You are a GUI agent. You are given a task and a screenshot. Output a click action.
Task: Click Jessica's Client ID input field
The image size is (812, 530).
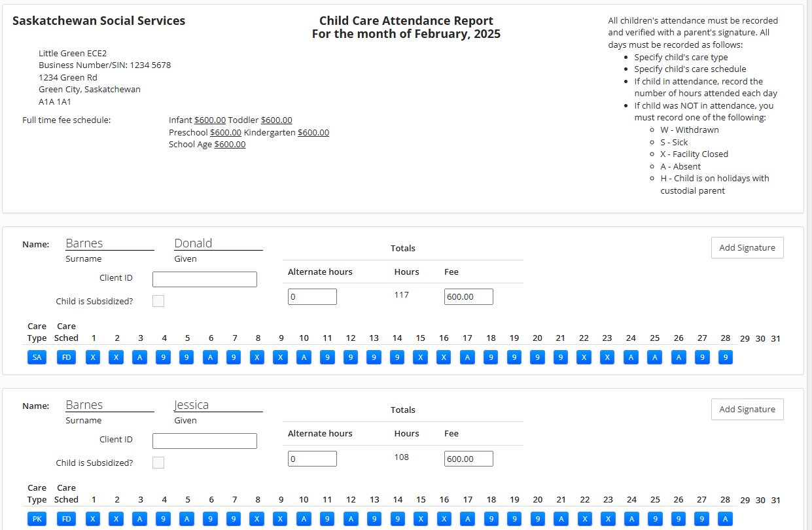pyautogui.click(x=204, y=441)
